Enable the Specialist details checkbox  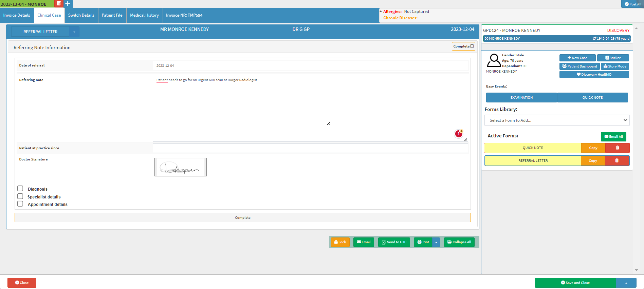(x=20, y=196)
